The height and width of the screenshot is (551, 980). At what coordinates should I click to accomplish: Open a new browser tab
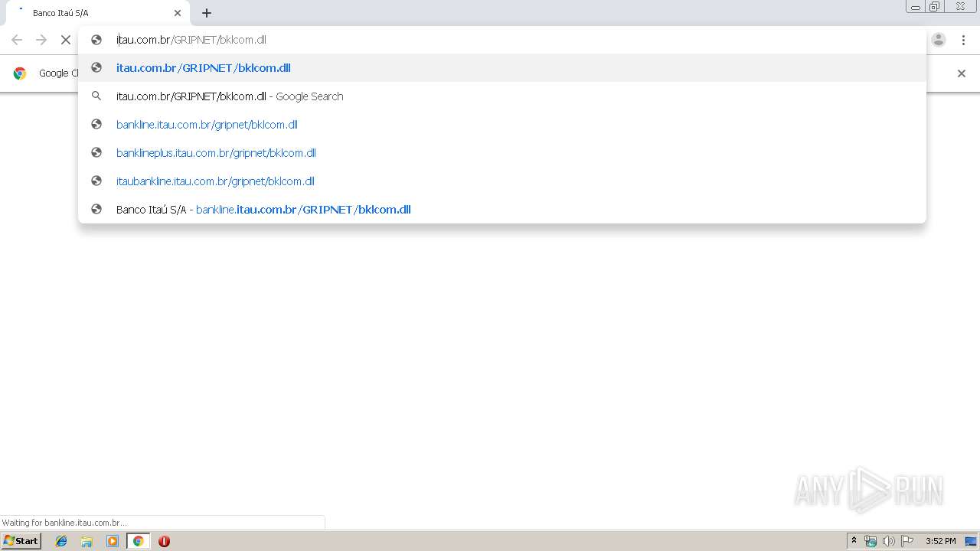point(207,13)
